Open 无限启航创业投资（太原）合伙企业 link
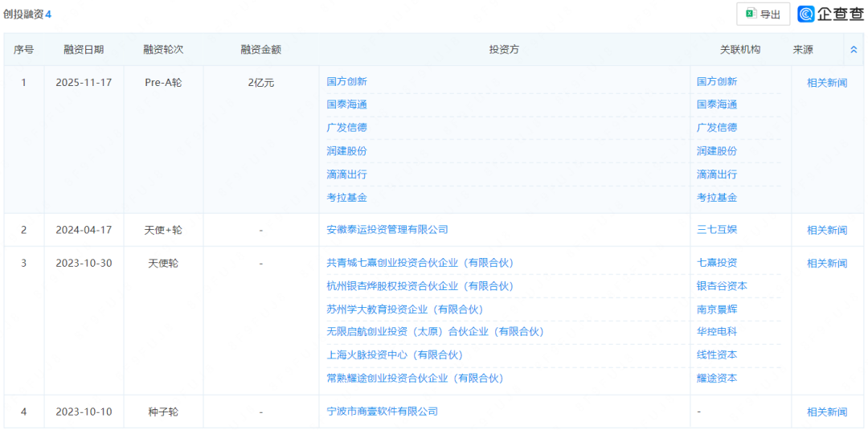Screen dimensions: 868x430 (x=435, y=332)
